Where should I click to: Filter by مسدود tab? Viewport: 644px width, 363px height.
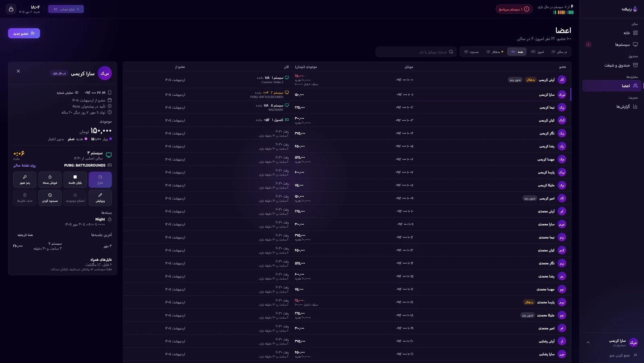click(472, 52)
